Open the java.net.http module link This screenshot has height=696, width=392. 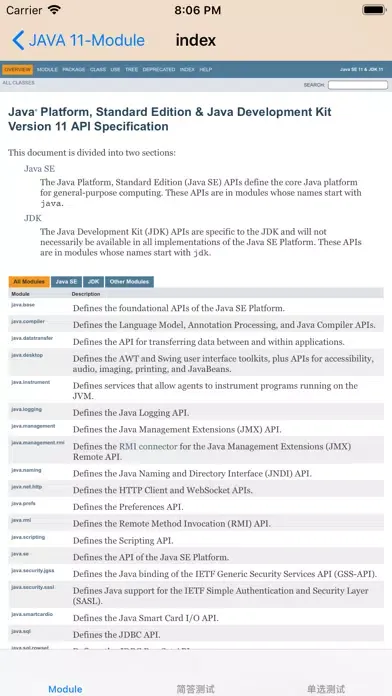pos(27,487)
